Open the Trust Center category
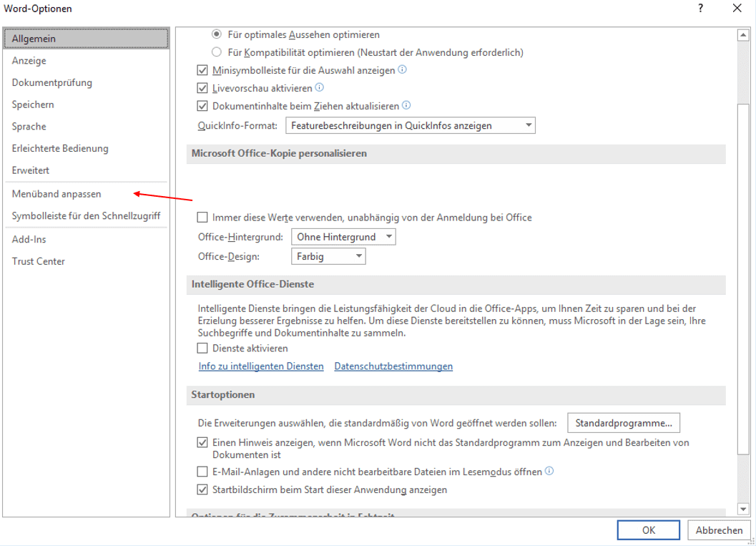Viewport: 756px width, 546px height. 39,261
